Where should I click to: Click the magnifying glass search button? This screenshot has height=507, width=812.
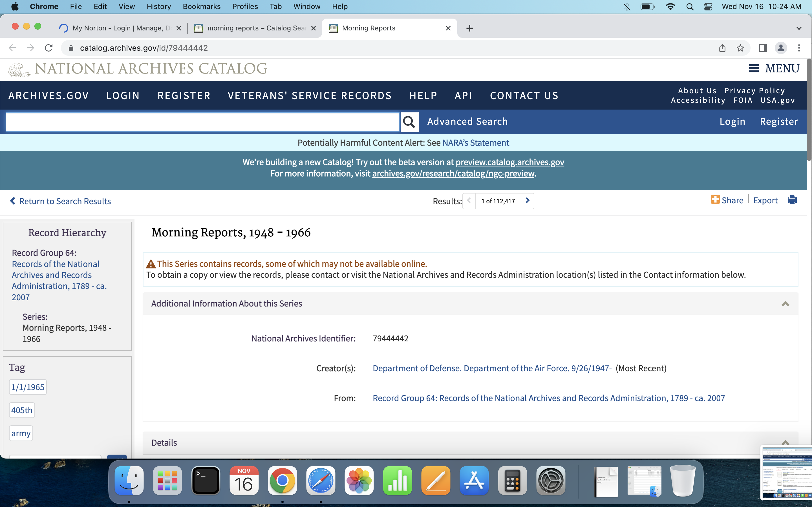click(x=409, y=122)
